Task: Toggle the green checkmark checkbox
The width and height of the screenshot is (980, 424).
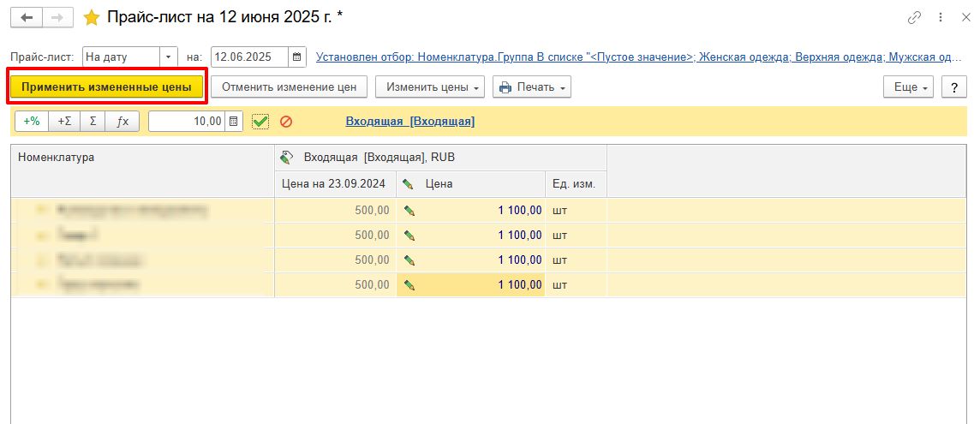Action: [260, 122]
